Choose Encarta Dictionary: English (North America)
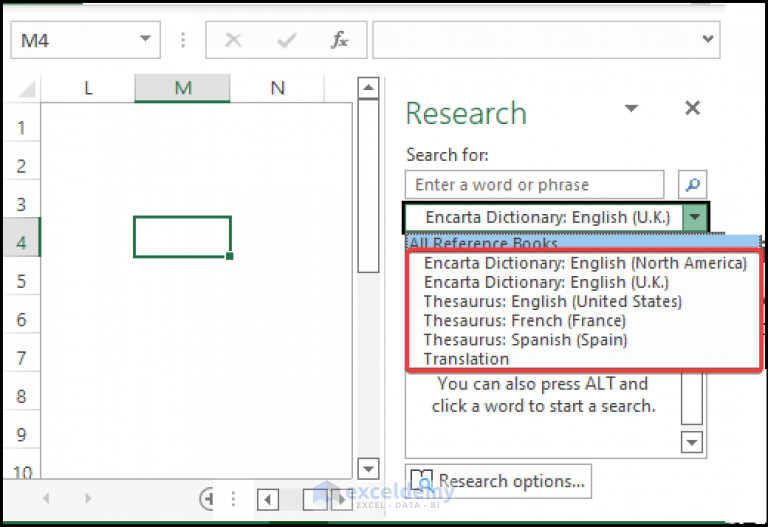 (585, 263)
